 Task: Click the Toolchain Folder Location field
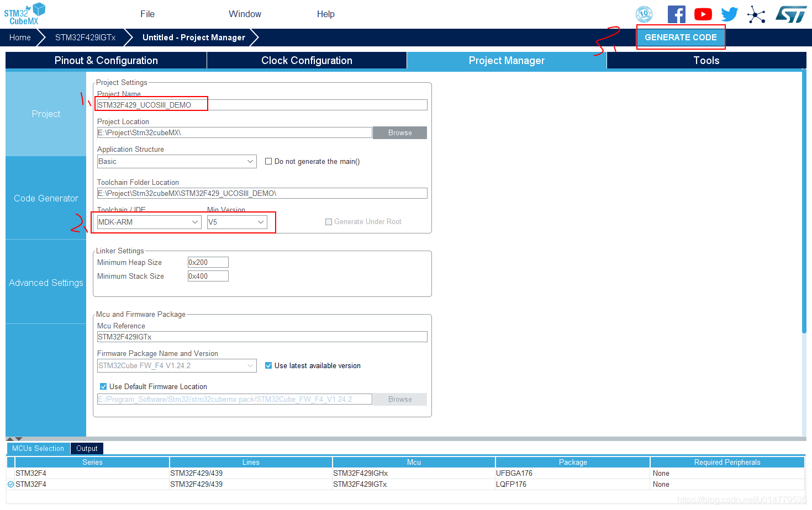pos(262,193)
